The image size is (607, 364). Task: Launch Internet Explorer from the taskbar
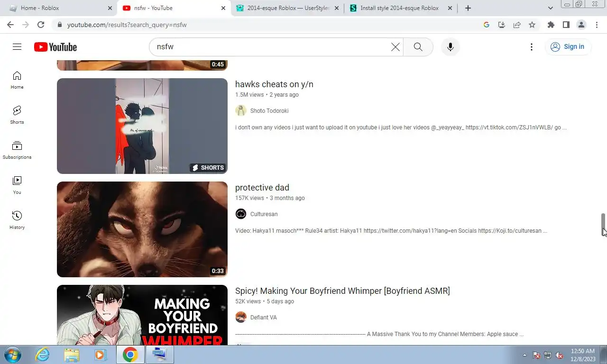point(43,355)
